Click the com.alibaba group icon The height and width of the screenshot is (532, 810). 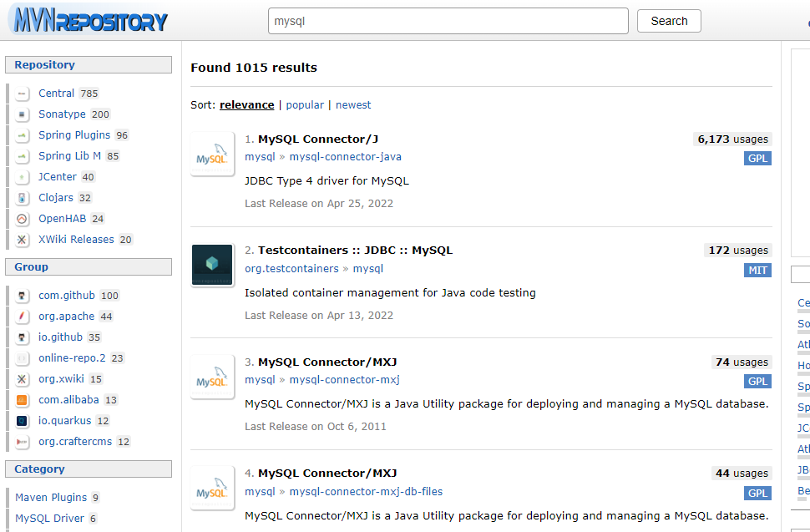22,400
